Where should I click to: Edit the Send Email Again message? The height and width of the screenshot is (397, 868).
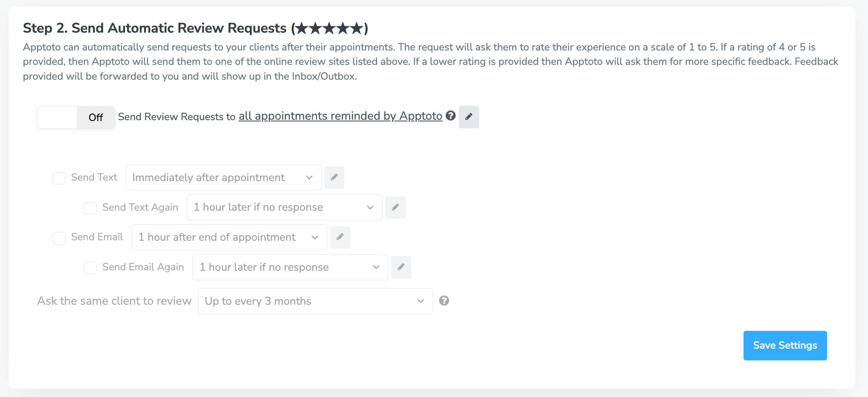click(401, 267)
